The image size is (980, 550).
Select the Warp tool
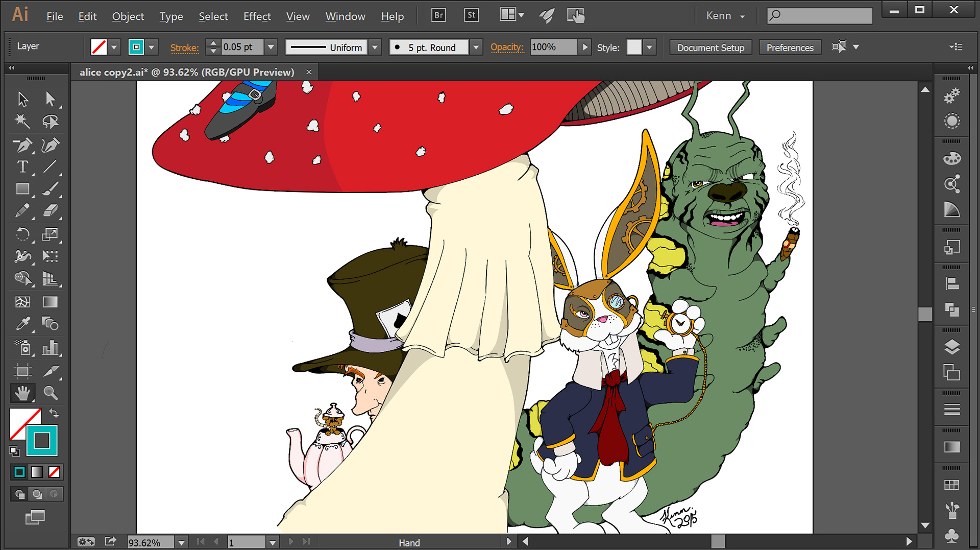click(22, 256)
